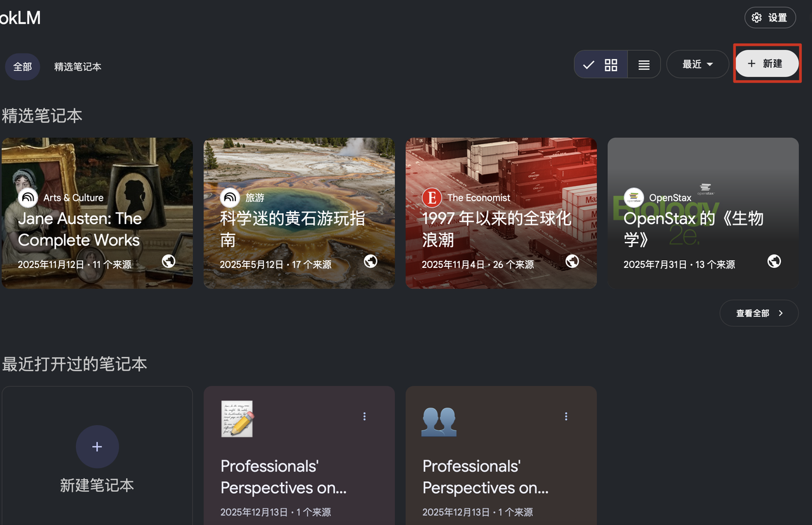The width and height of the screenshot is (812, 525).
Task: Open the 1997 年以来的全球化浪潮 notebook
Action: tap(501, 229)
